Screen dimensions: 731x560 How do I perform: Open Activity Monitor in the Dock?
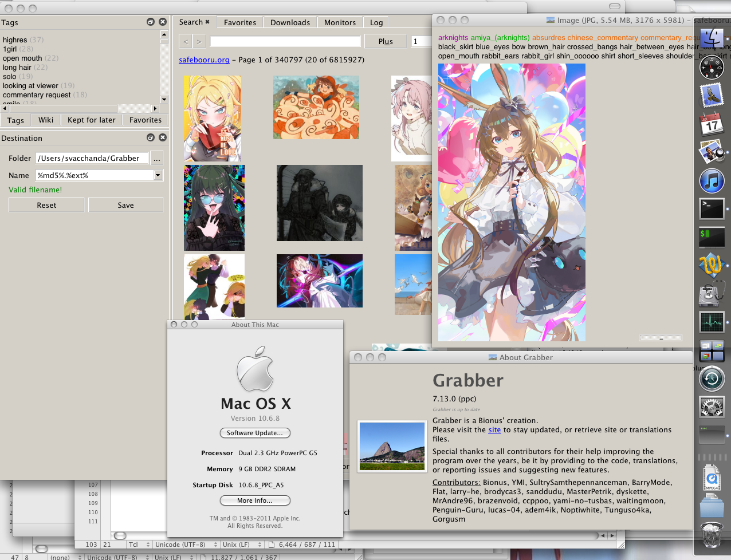(x=712, y=322)
